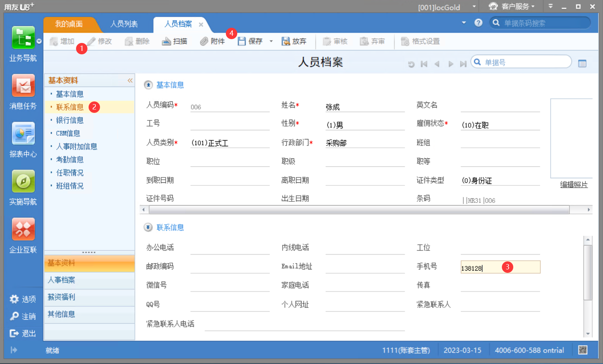Viewport: 603px width, 364px height.
Task: Open the 客户服务 dropdown menu
Action: [x=533, y=6]
